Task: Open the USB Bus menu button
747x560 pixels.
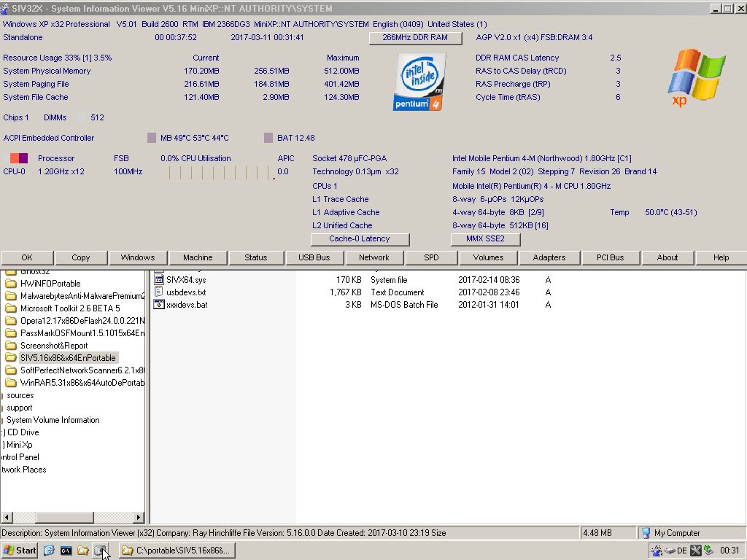Action: (x=314, y=257)
